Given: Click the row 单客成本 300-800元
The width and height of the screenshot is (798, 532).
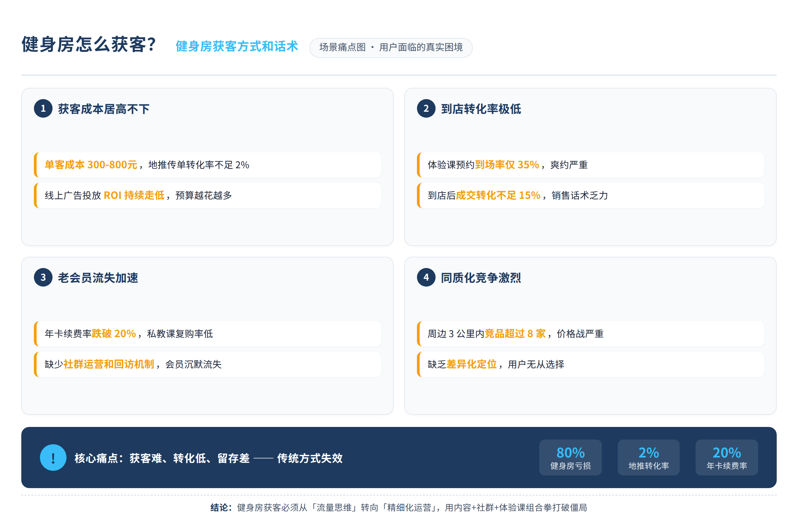Looking at the screenshot, I should 207,165.
